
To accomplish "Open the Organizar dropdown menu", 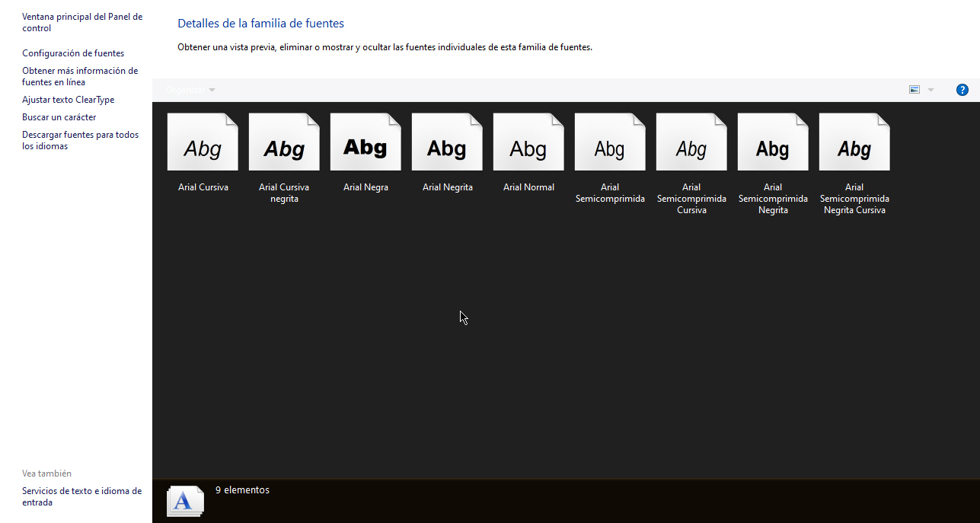I will tap(190, 90).
